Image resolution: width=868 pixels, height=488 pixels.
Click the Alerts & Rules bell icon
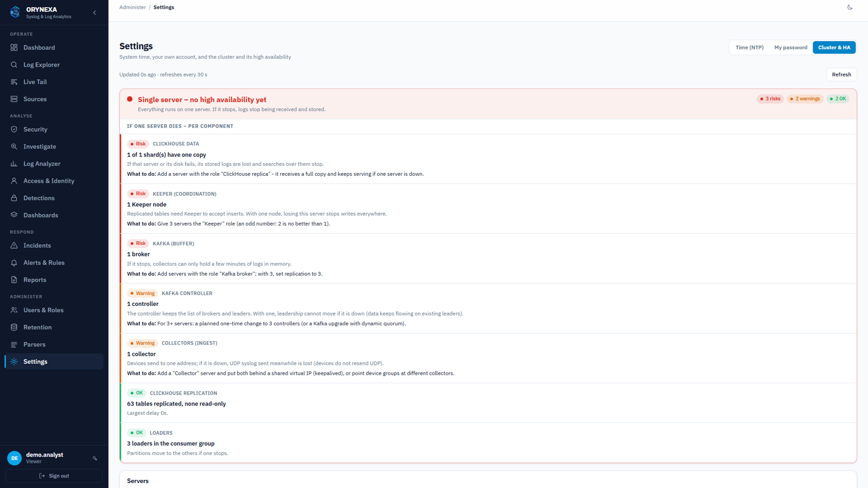click(x=14, y=263)
